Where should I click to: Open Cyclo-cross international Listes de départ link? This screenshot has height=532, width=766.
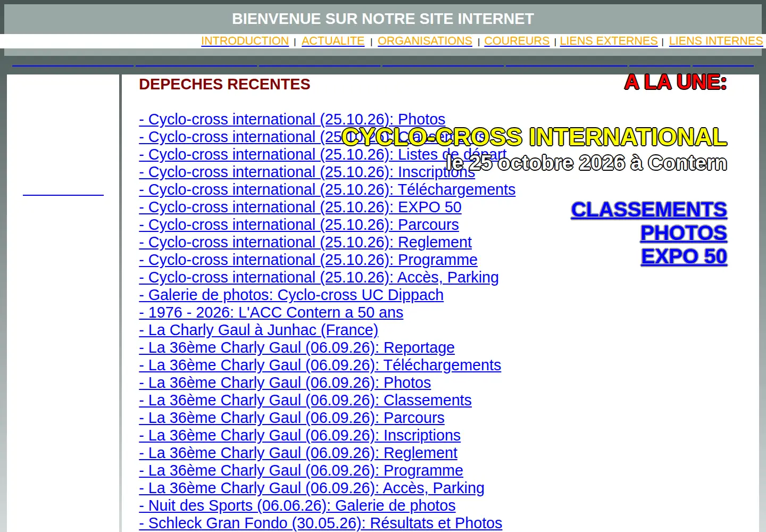pos(322,154)
